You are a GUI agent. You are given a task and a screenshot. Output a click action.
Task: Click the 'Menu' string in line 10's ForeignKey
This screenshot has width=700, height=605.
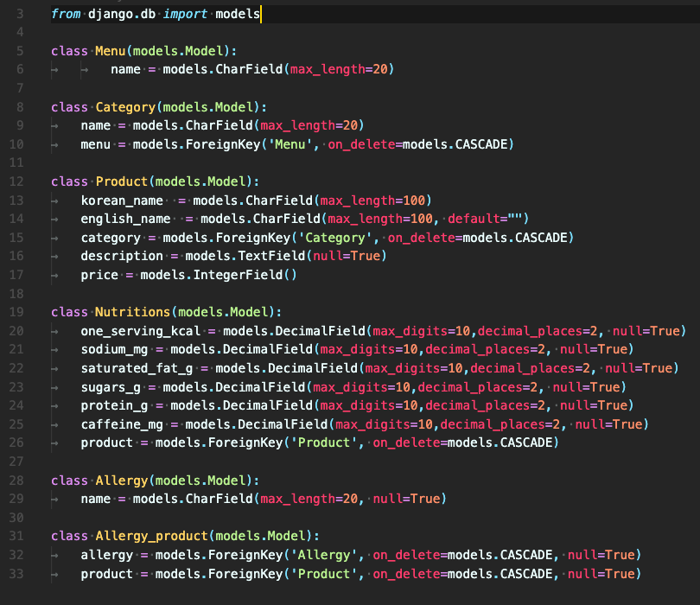click(x=290, y=144)
